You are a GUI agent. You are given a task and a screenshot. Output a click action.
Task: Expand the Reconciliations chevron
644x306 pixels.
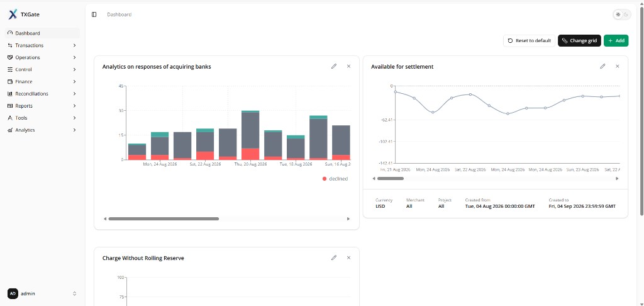(74, 94)
